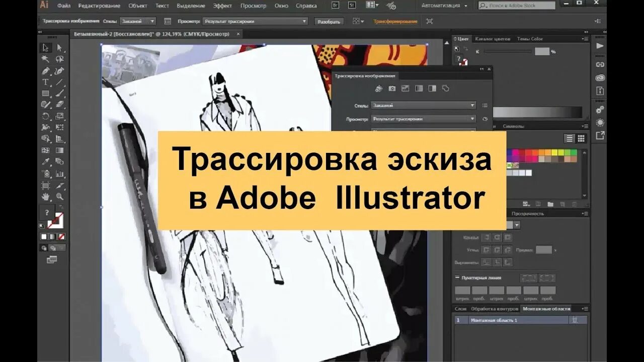
Task: Click Grayscale preset icon in Image Trace panel
Action: tap(419, 88)
